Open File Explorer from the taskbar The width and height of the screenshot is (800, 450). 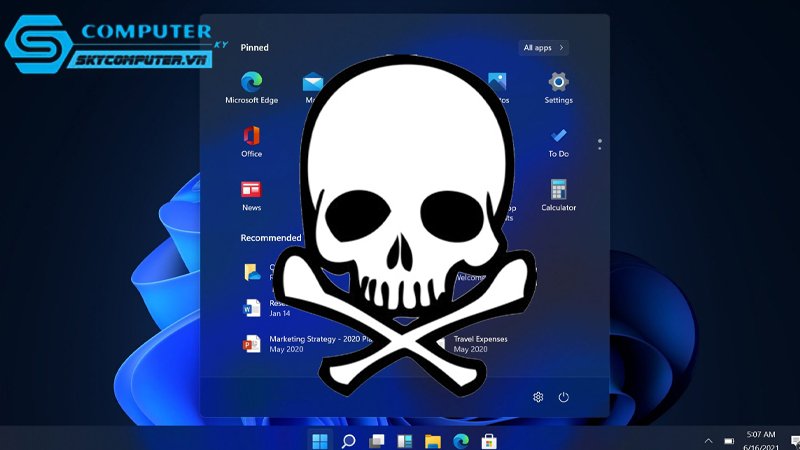click(433, 441)
